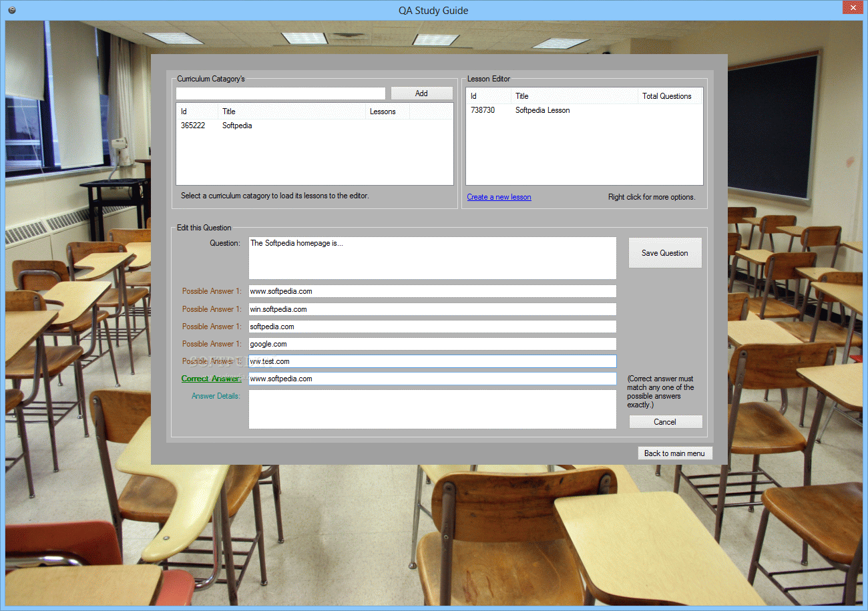Click the Id header in Lesson Editor
This screenshot has height=611, width=868.
click(489, 96)
